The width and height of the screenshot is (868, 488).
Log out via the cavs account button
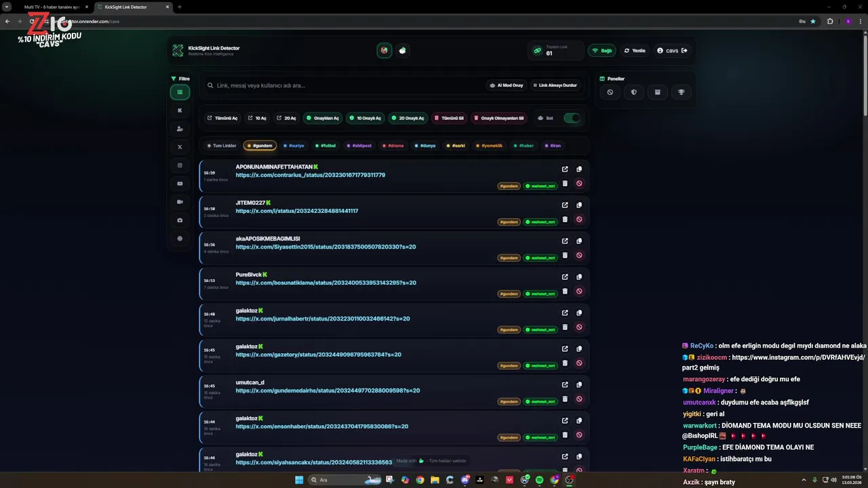[672, 51]
